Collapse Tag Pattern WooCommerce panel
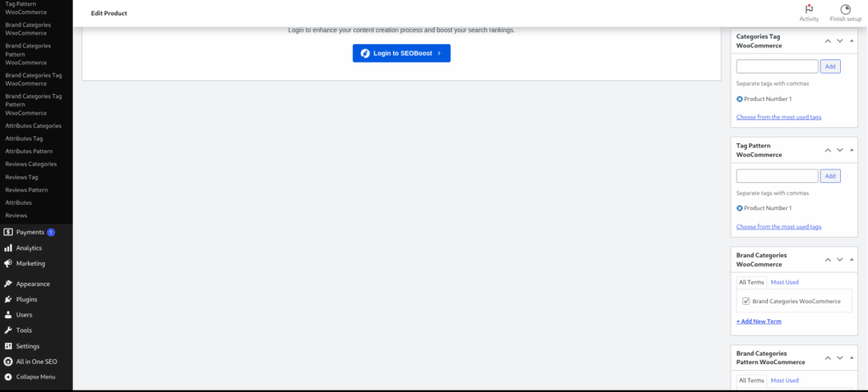The image size is (868, 392). (x=851, y=151)
